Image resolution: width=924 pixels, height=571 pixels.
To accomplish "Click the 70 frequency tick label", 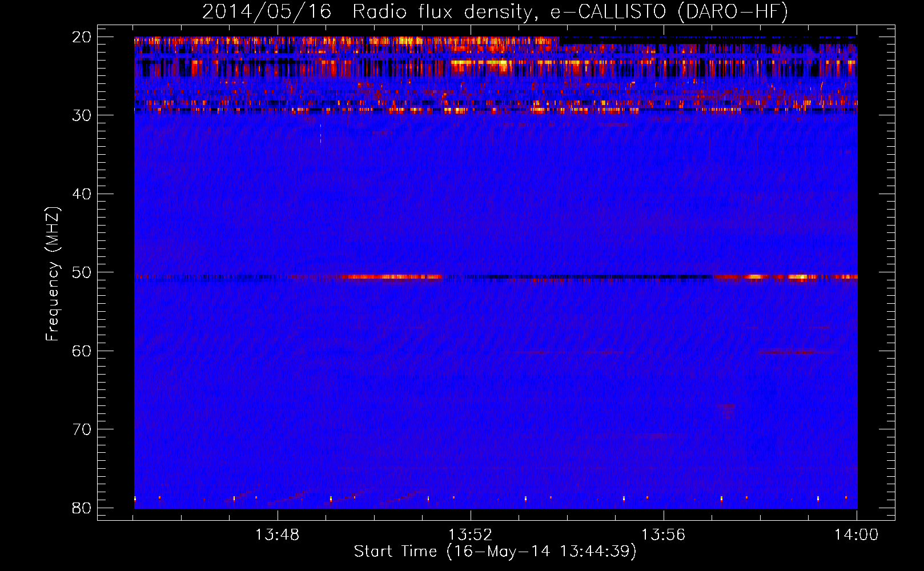I will [x=82, y=429].
